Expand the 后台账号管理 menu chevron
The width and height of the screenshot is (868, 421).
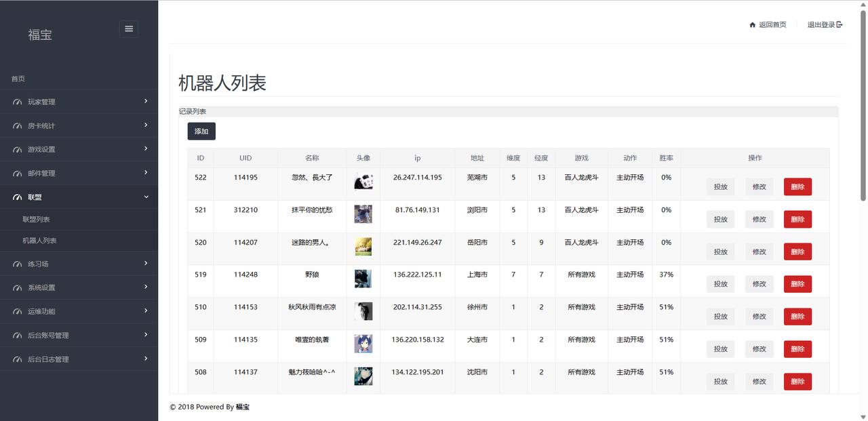(146, 334)
